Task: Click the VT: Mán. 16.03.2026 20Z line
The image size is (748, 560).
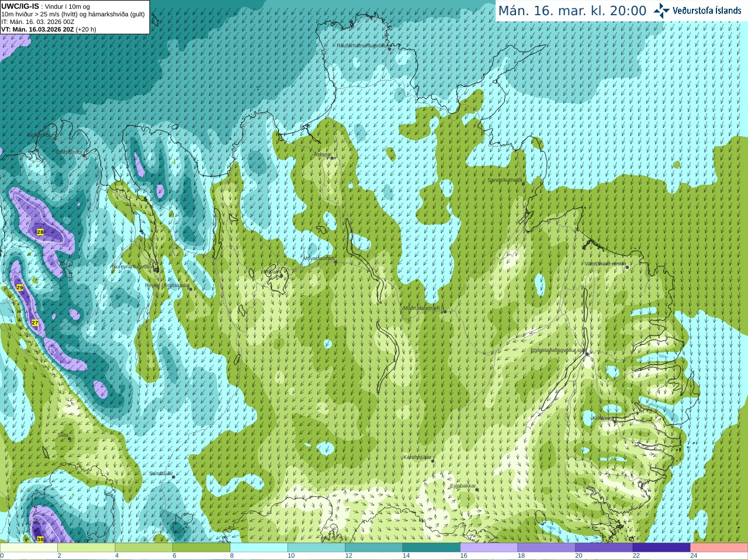Action: click(49, 29)
